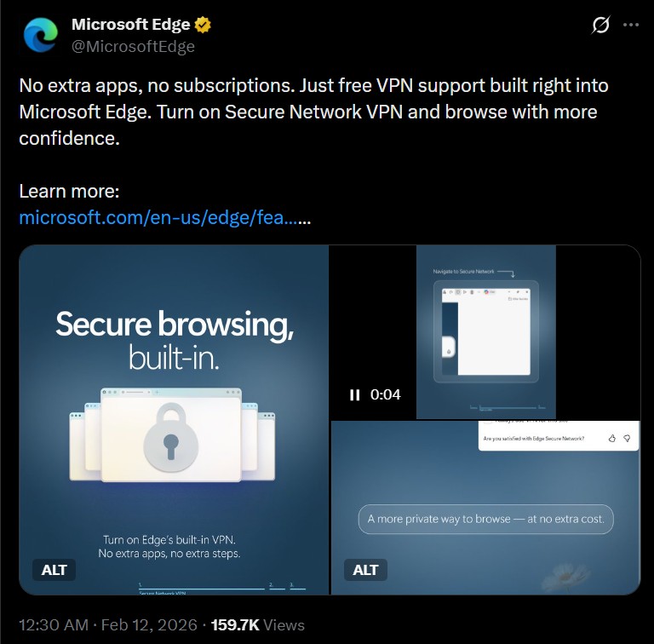Click the Microsoft Edge display name
The height and width of the screenshot is (644, 654).
[130, 25]
